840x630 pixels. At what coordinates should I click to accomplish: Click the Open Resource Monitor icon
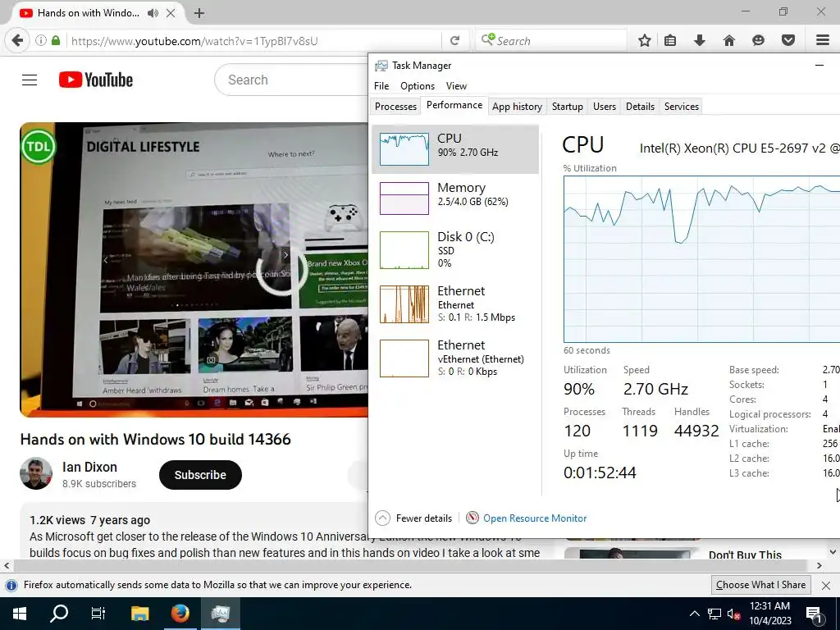point(472,518)
